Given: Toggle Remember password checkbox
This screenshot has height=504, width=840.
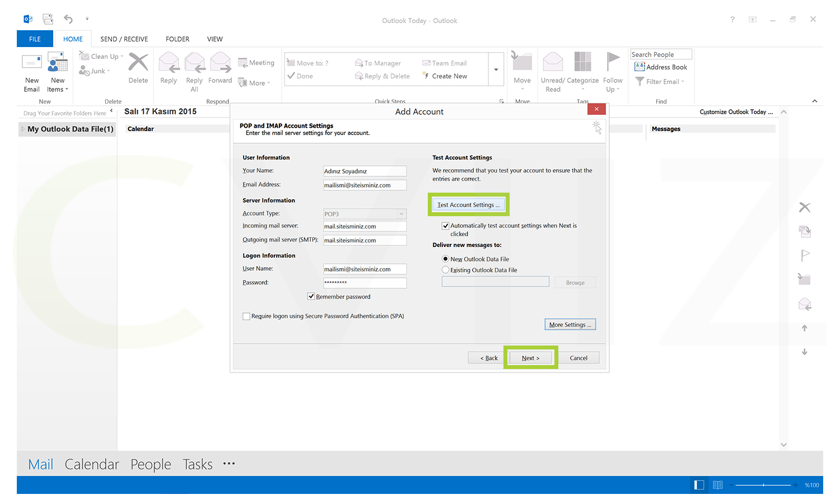Looking at the screenshot, I should point(311,296).
